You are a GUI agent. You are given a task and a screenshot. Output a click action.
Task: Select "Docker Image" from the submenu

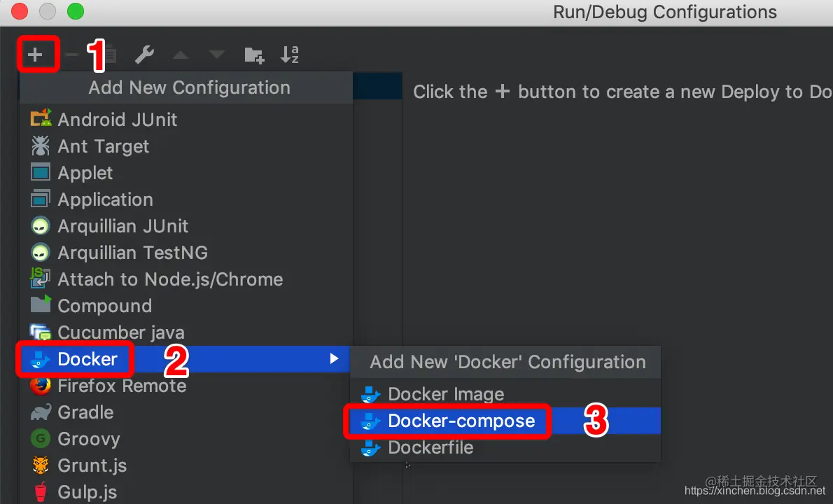[x=445, y=394]
